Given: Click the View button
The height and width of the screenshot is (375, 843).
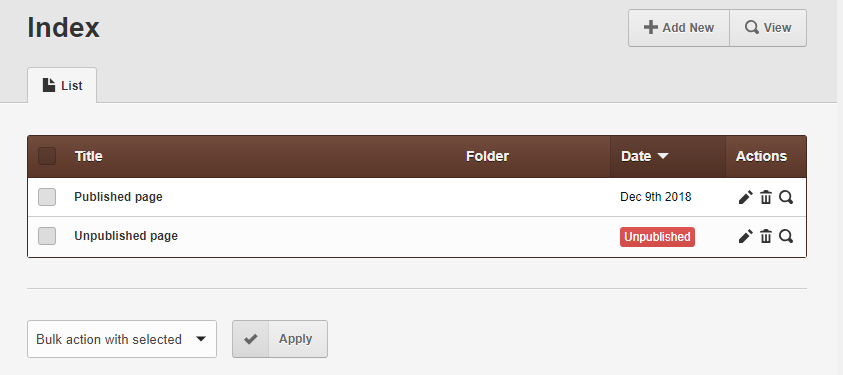Looking at the screenshot, I should click(x=768, y=28).
